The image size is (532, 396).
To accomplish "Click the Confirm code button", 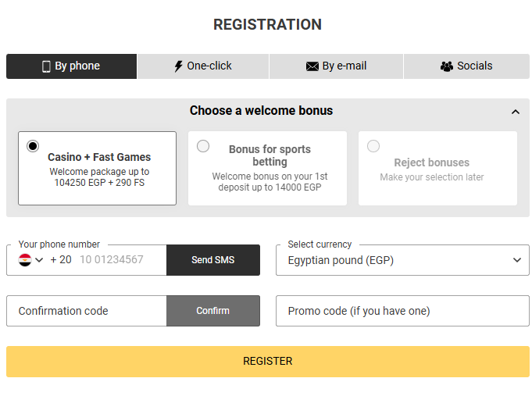I will tap(212, 311).
